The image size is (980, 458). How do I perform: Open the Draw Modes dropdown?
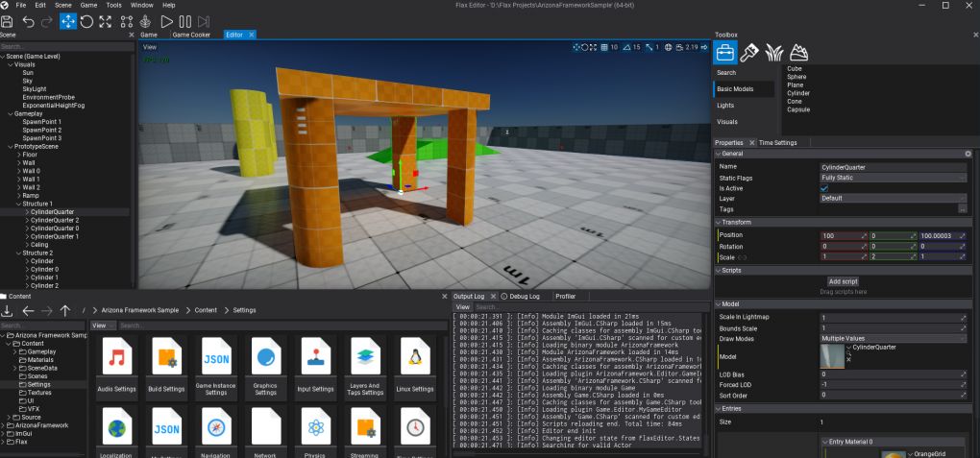[x=894, y=339]
